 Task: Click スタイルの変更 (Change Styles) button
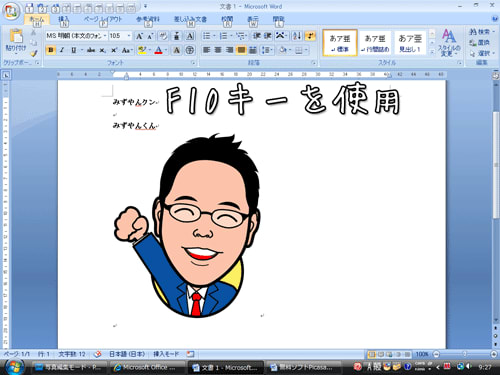(449, 43)
